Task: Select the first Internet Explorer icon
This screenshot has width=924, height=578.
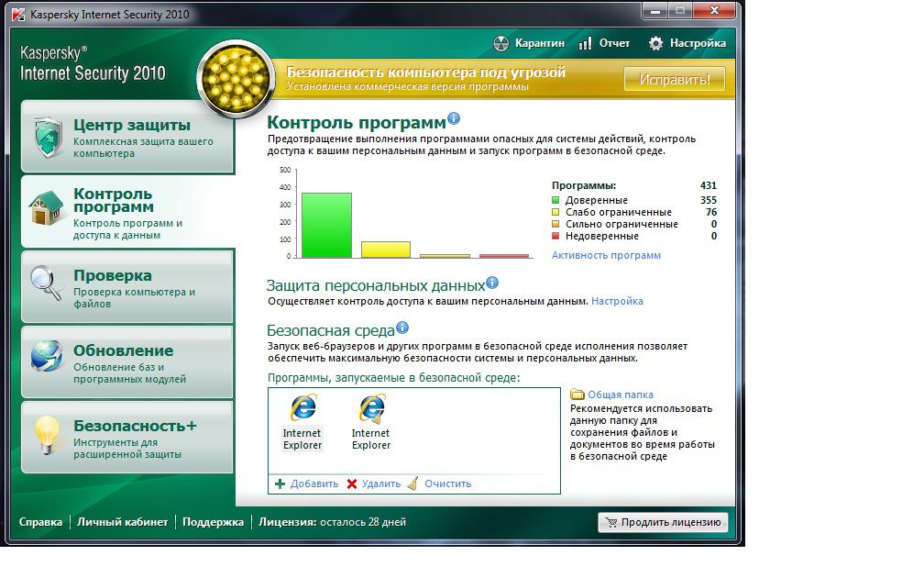Action: [x=302, y=408]
